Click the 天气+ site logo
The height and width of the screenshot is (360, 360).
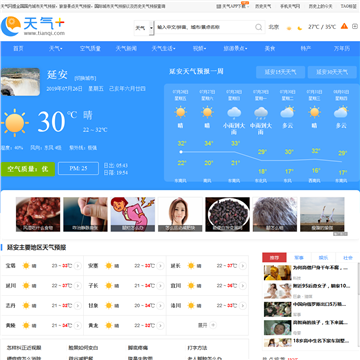pyautogui.click(x=33, y=26)
